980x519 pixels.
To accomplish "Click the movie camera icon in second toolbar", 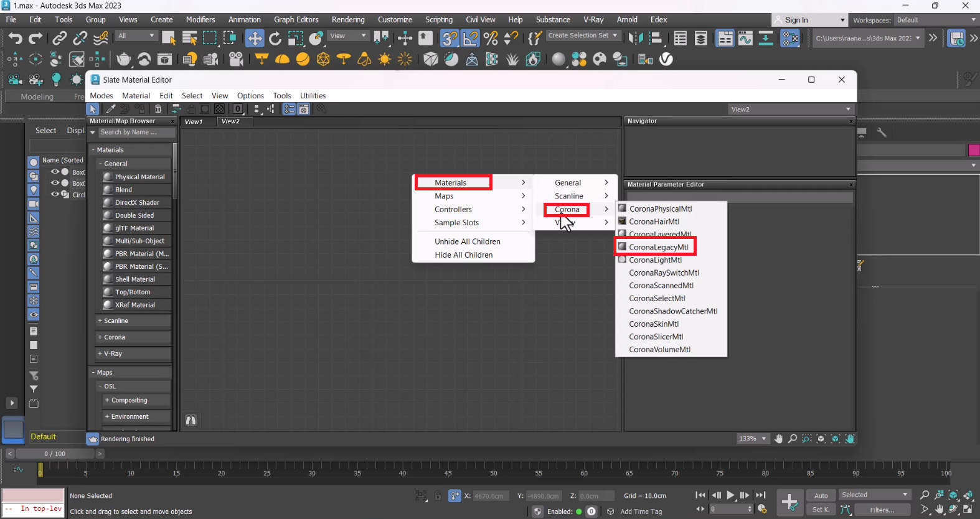I will tap(236, 59).
